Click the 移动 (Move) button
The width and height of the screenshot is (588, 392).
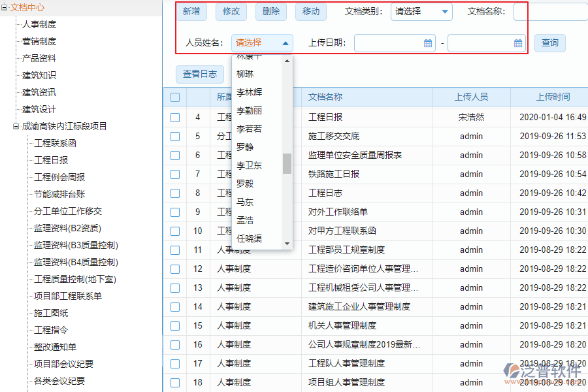pyautogui.click(x=310, y=12)
